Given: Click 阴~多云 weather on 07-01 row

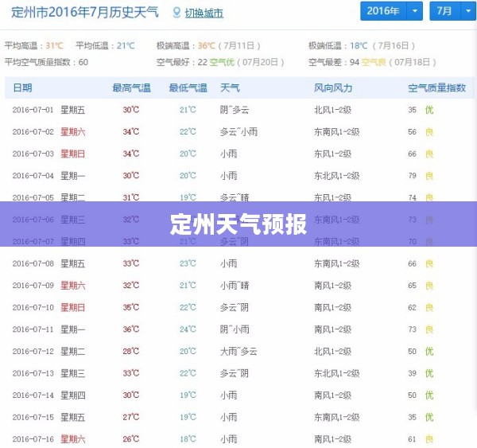Looking at the screenshot, I should [235, 110].
